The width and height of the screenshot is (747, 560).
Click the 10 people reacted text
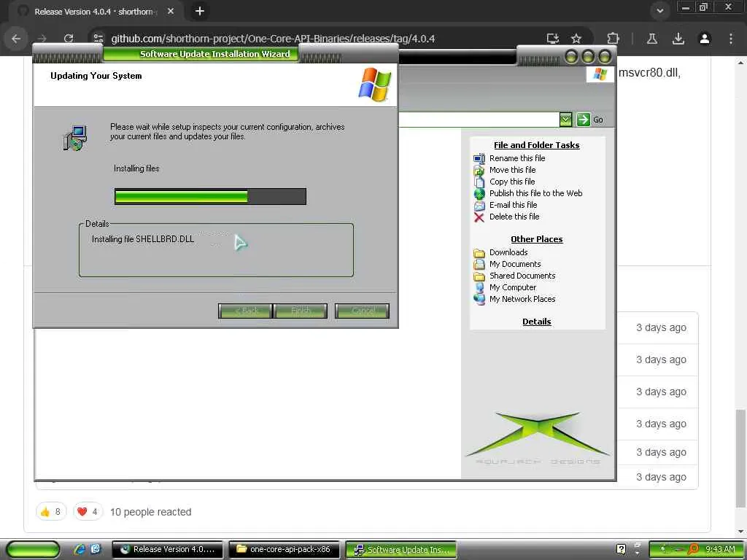[x=150, y=512]
